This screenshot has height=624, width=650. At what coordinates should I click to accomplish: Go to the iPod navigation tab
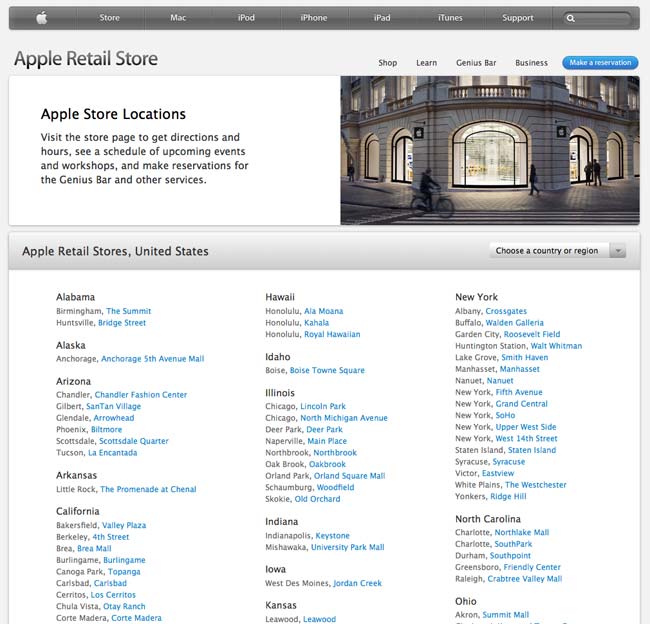tap(246, 18)
